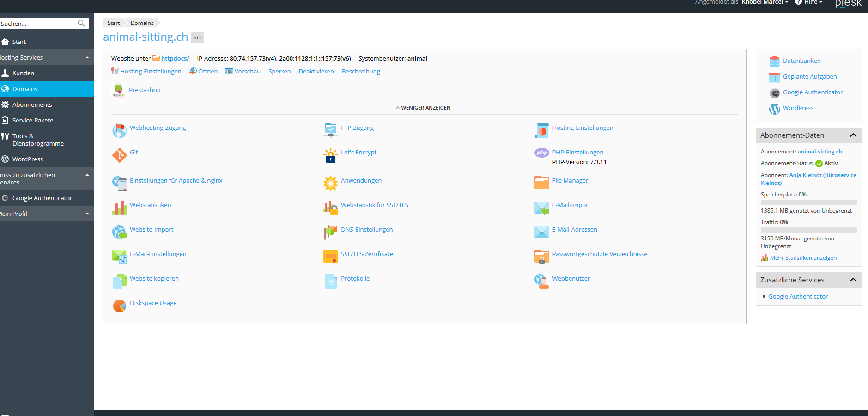Click the Traffic usage bar

(x=809, y=230)
